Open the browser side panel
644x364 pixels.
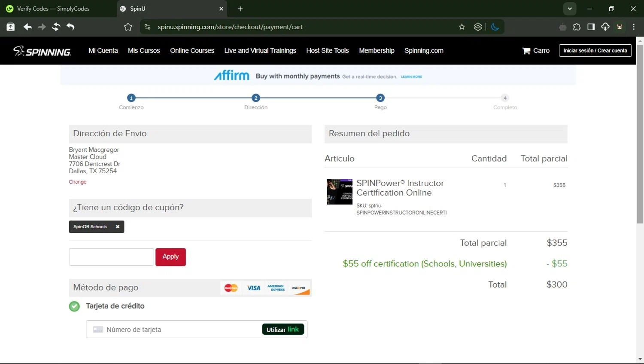tap(591, 27)
